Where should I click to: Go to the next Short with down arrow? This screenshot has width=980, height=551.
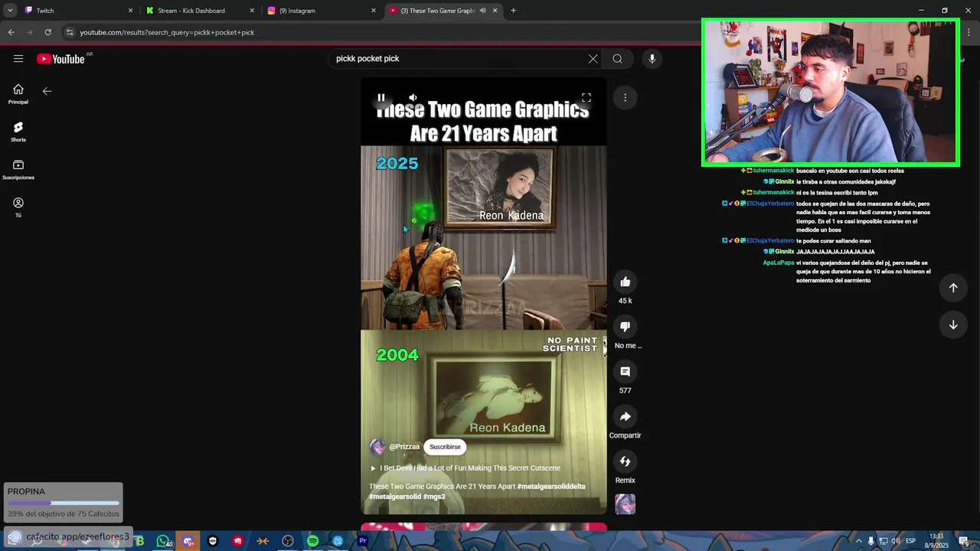pos(953,324)
